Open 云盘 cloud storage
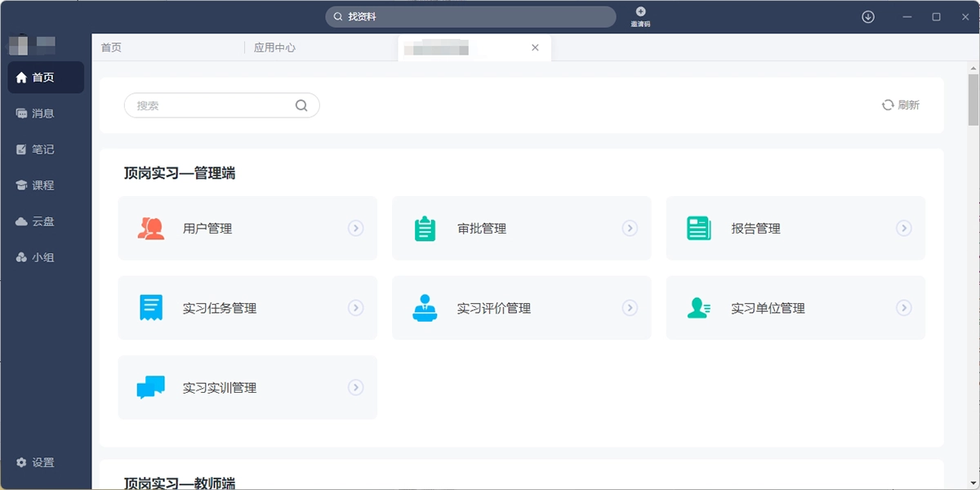The image size is (980, 490). pyautogui.click(x=38, y=220)
